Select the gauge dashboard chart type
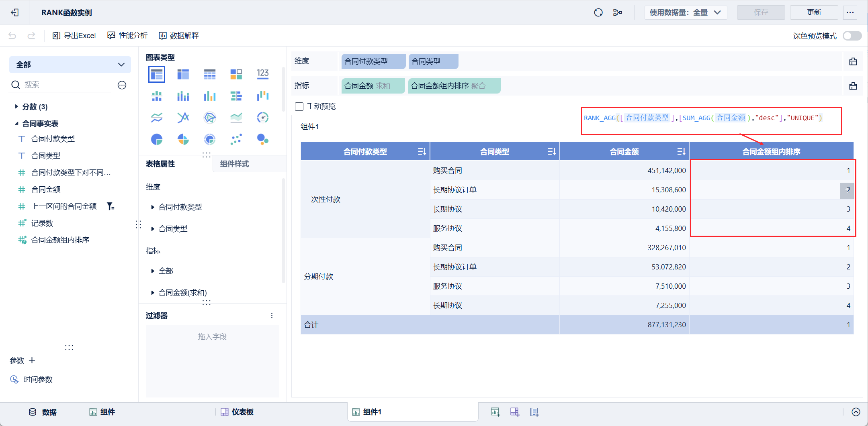The width and height of the screenshot is (868, 426). 263,118
